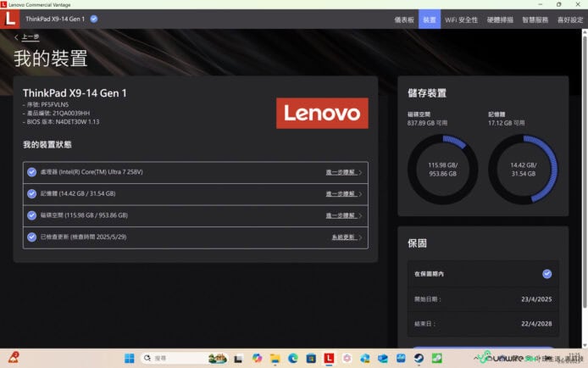Switch to the WiFi 安全性 tab
This screenshot has width=588, height=368.
[x=461, y=20]
